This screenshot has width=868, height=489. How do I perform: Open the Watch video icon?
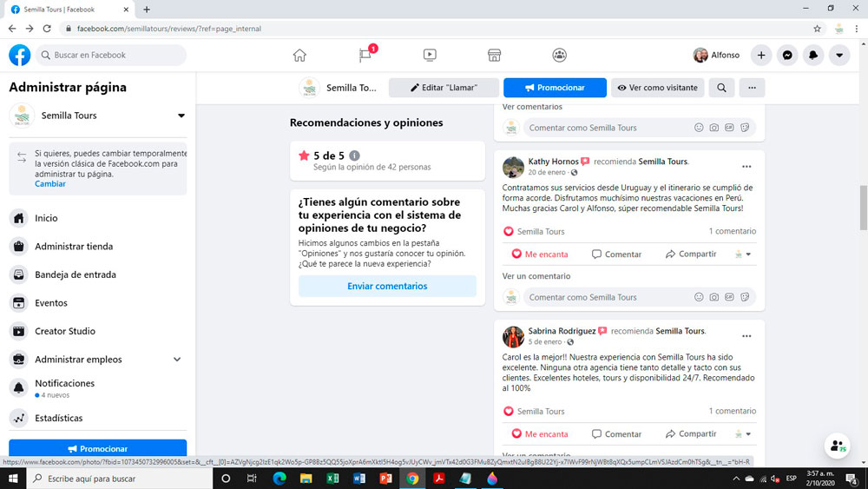click(x=430, y=55)
